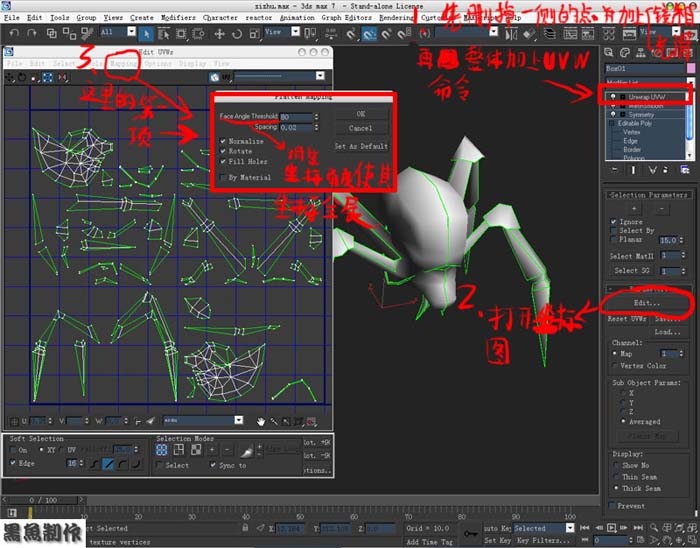
Task: Open View reference coordinate dropdown
Action: 295,32
